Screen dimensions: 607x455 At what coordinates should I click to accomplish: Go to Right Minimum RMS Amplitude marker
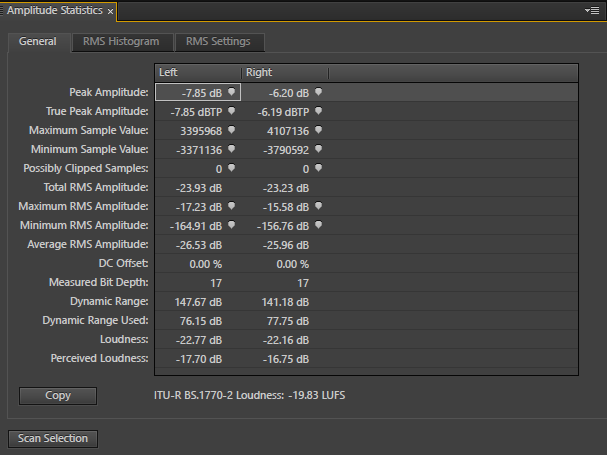(x=319, y=225)
